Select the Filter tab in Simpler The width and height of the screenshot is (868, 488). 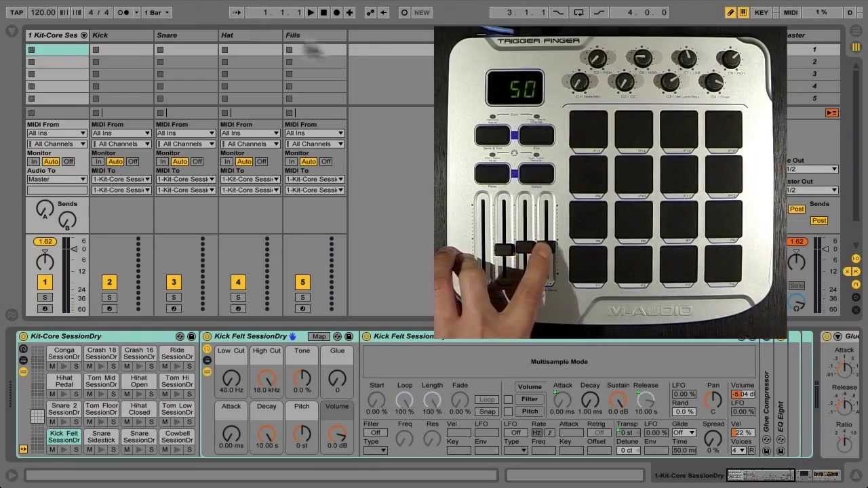click(x=530, y=399)
